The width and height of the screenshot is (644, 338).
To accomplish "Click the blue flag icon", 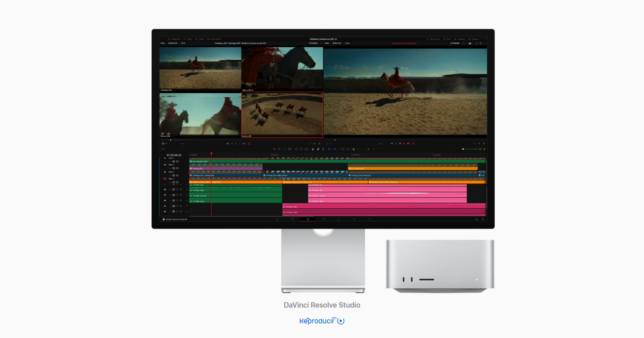I will click(329, 149).
